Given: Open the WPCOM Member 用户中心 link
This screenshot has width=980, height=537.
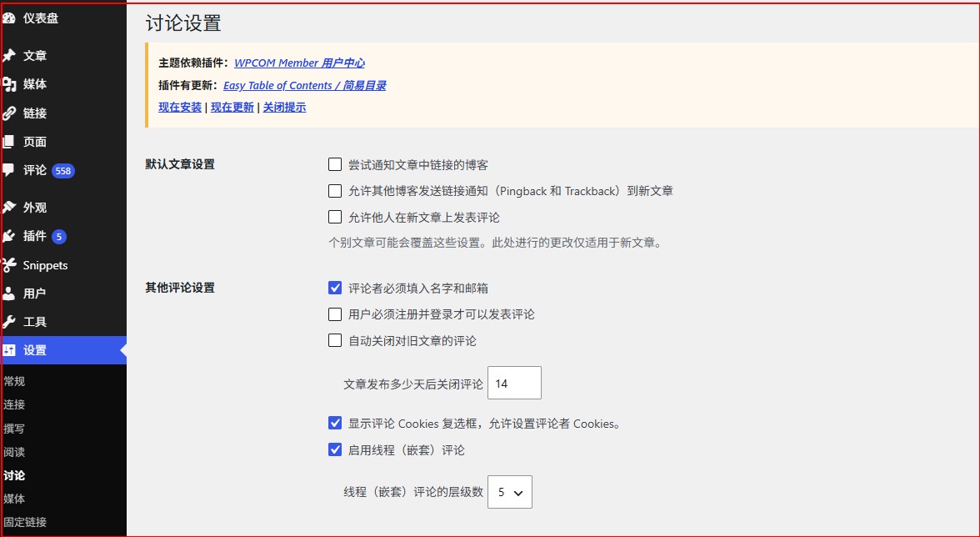Looking at the screenshot, I should tap(299, 63).
